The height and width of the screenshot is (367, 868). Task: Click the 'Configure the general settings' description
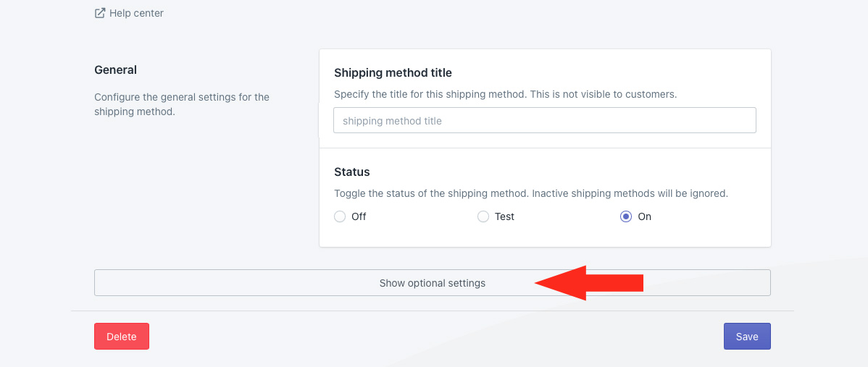pyautogui.click(x=181, y=104)
